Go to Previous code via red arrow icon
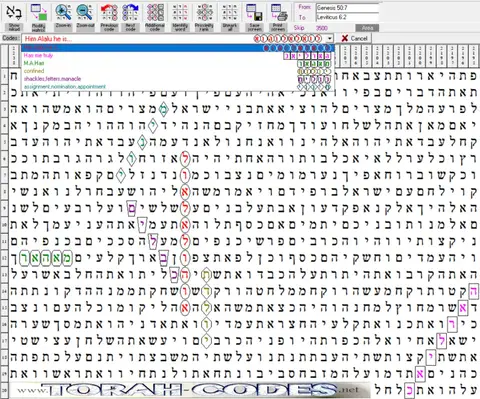 (109, 12)
